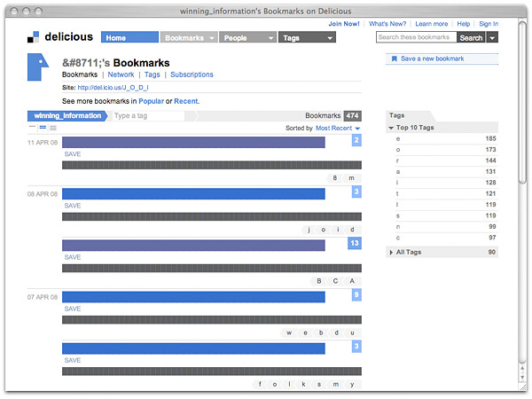The image size is (532, 399).
Task: Click the Popular bookmarks link
Action: click(151, 101)
